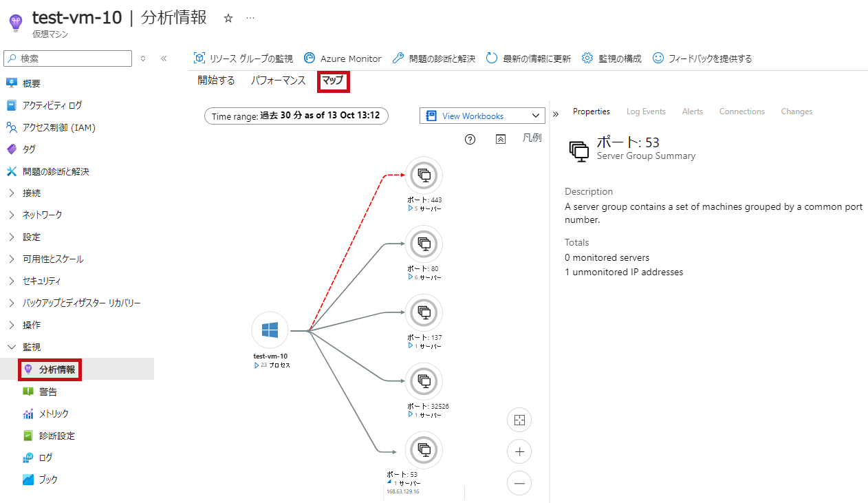Image resolution: width=868 pixels, height=503 pixels.
Task: Open the Changes tab
Action: (796, 111)
